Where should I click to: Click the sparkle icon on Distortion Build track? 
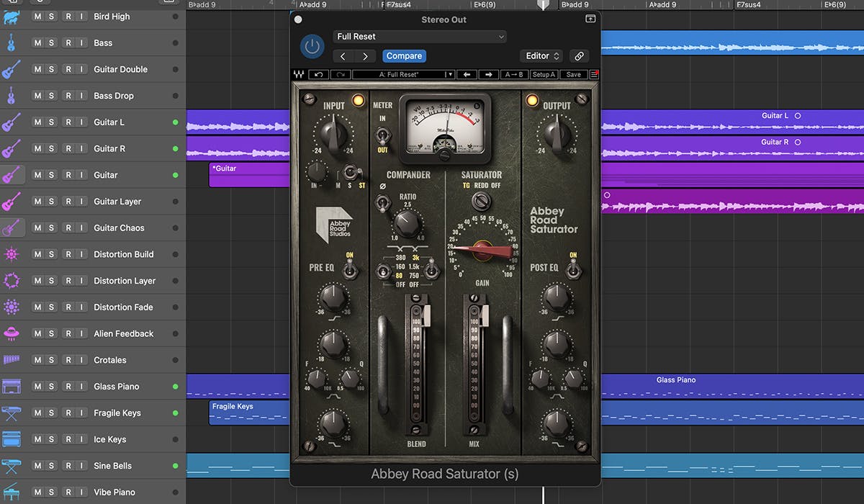tap(12, 253)
